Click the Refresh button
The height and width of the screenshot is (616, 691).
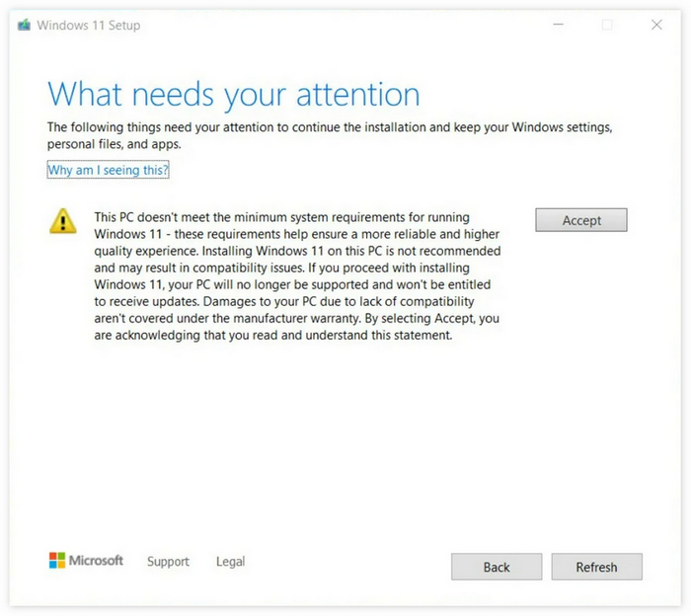pos(596,567)
